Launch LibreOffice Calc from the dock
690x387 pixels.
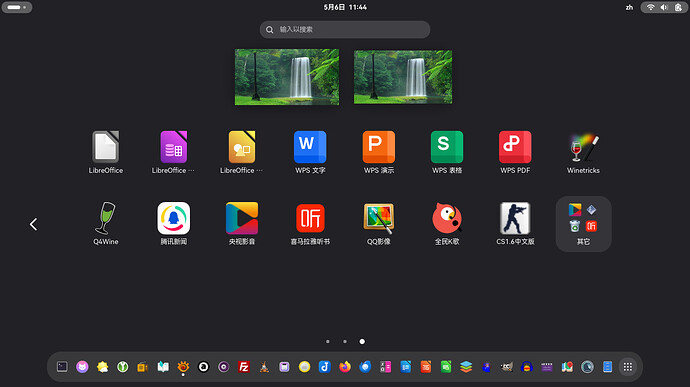pos(446,366)
